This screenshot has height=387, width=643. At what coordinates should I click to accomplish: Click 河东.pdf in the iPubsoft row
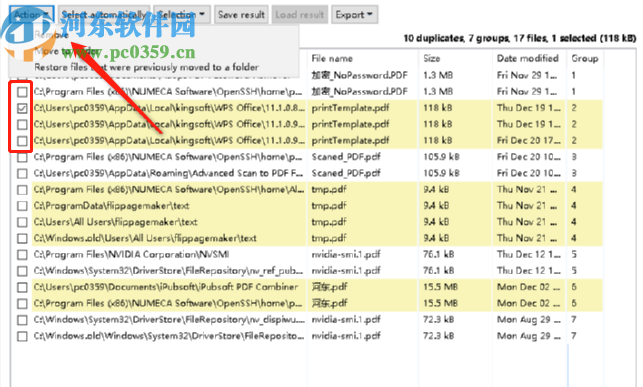(x=329, y=287)
